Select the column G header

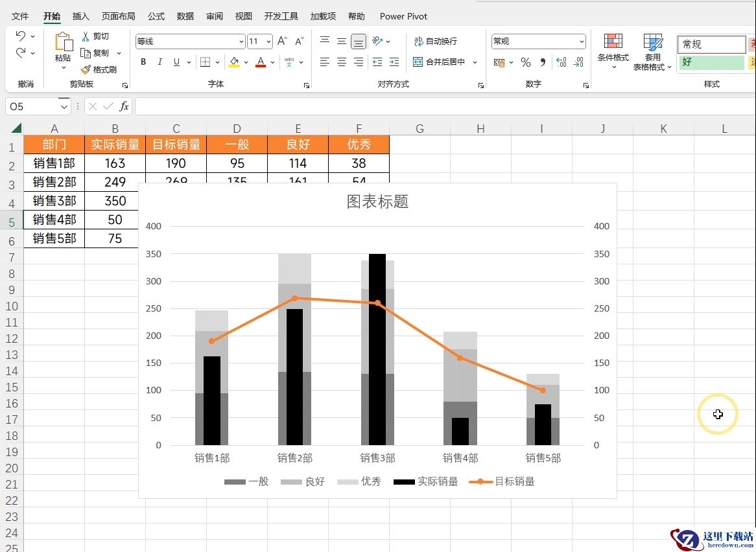point(419,129)
